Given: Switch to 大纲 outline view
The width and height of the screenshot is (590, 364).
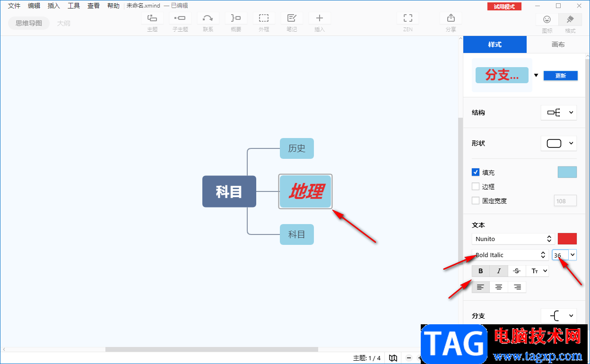Looking at the screenshot, I should click(64, 23).
